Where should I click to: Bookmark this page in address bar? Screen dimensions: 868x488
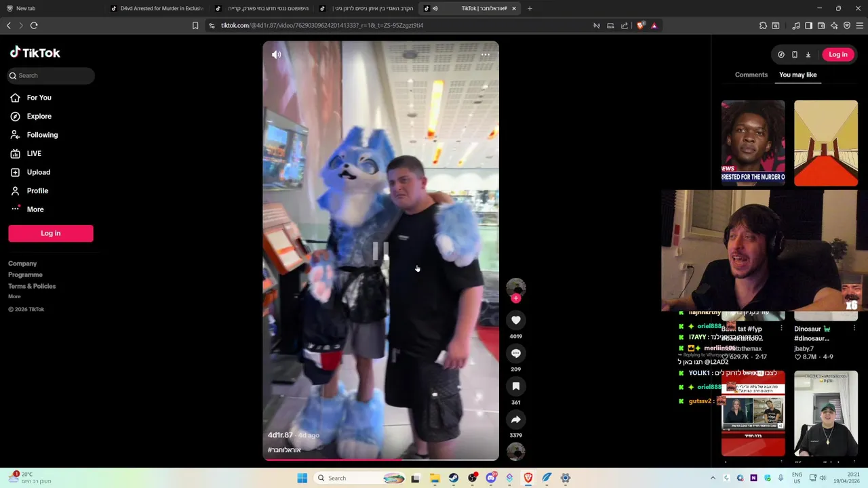(x=195, y=25)
